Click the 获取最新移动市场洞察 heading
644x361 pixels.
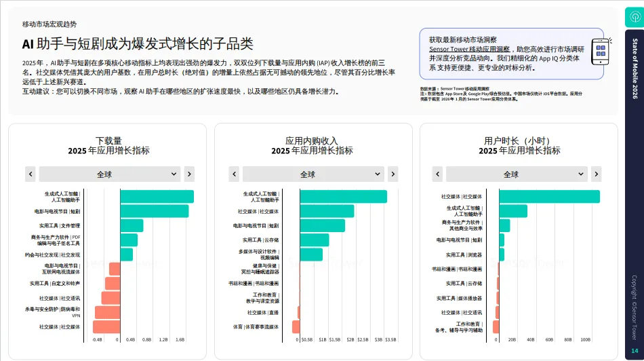pos(463,39)
